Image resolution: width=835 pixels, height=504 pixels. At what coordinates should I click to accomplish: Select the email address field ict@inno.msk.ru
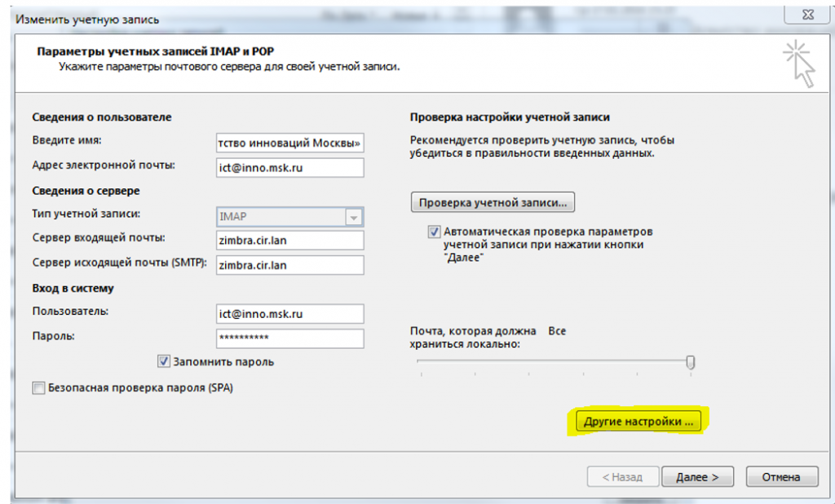pyautogui.click(x=290, y=166)
